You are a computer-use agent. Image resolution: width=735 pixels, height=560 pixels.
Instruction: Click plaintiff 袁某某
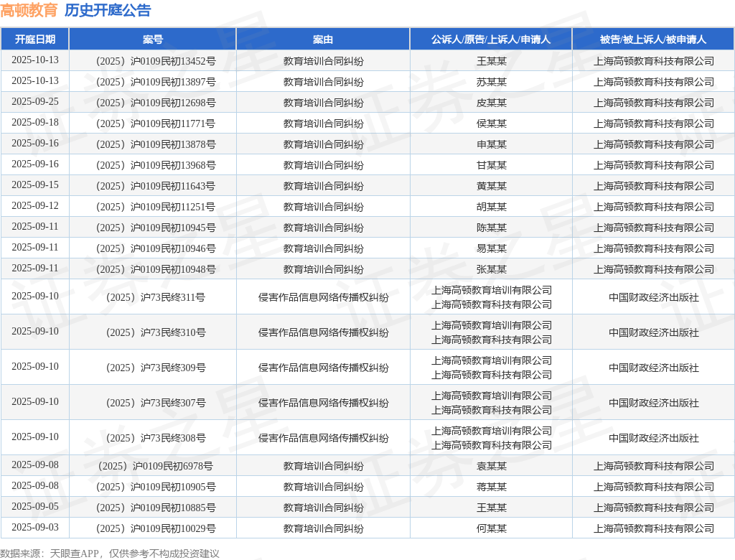pos(491,466)
